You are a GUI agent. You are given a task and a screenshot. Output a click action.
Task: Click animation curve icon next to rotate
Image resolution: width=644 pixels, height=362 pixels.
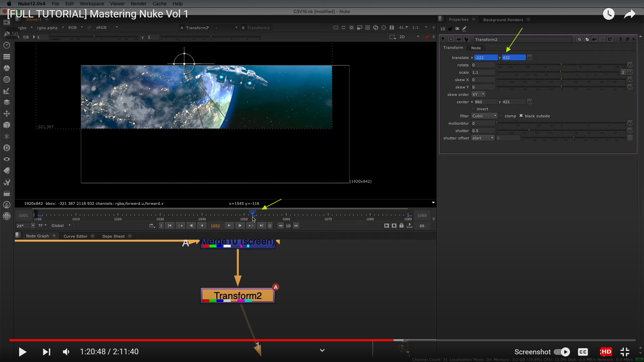[x=630, y=65]
